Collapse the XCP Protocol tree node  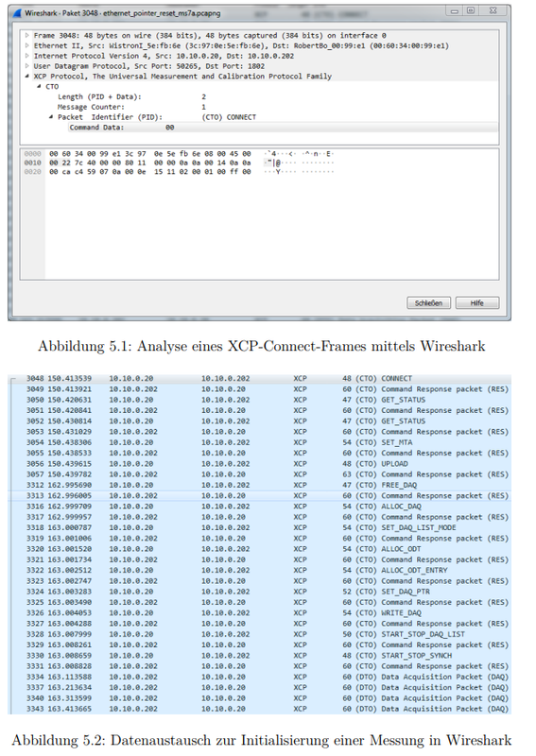coord(27,76)
